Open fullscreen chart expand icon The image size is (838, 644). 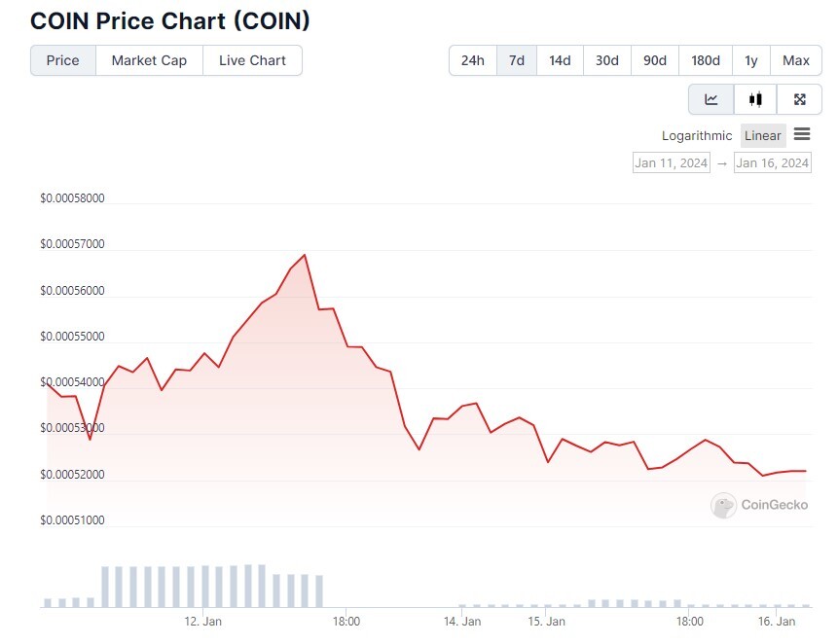(799, 99)
